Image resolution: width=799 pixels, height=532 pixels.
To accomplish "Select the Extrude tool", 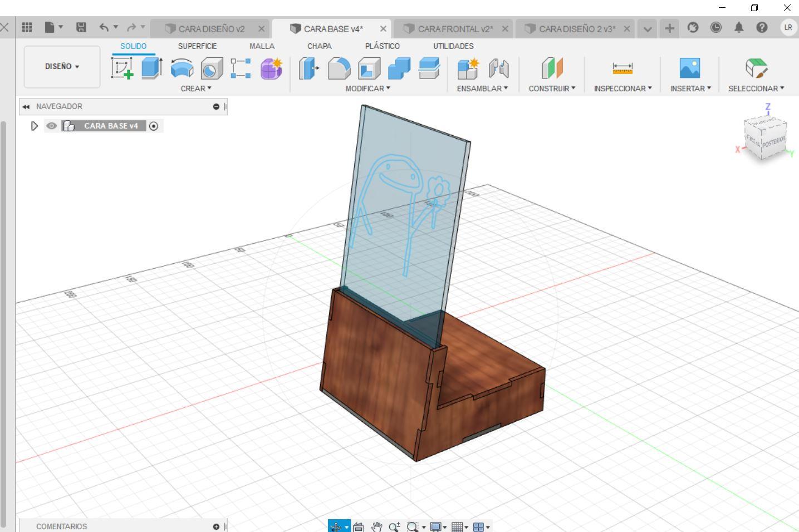I will 151,68.
